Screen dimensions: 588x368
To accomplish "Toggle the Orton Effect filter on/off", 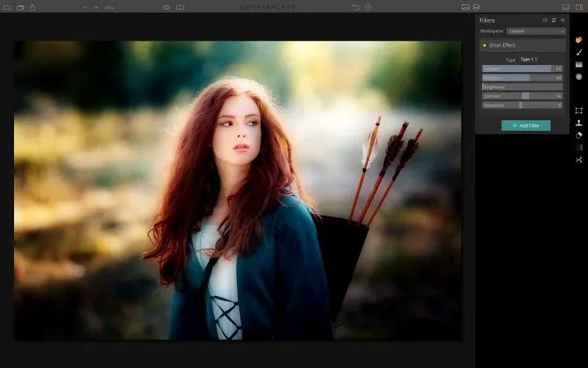I will pyautogui.click(x=484, y=45).
